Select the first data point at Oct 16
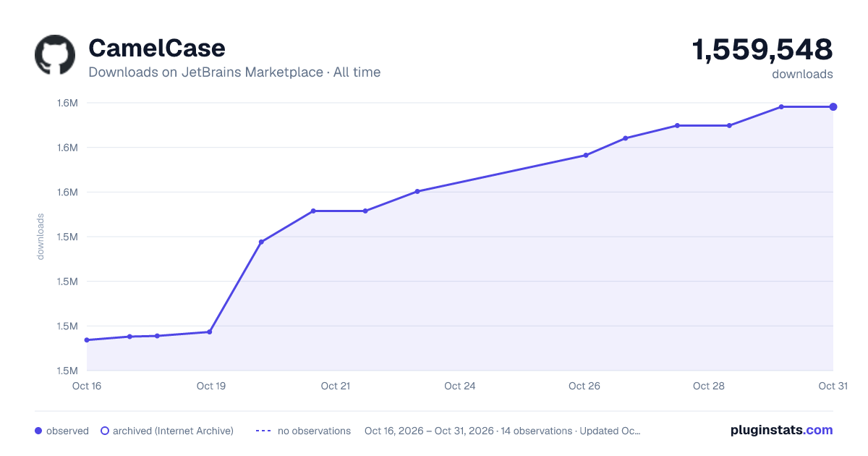Image resolution: width=868 pixels, height=456 pixels. click(87, 340)
